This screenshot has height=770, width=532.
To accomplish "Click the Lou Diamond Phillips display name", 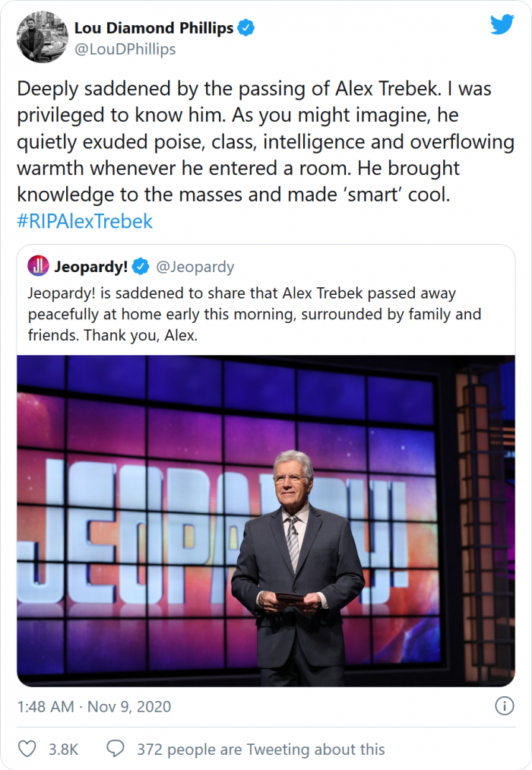I will click(x=154, y=29).
